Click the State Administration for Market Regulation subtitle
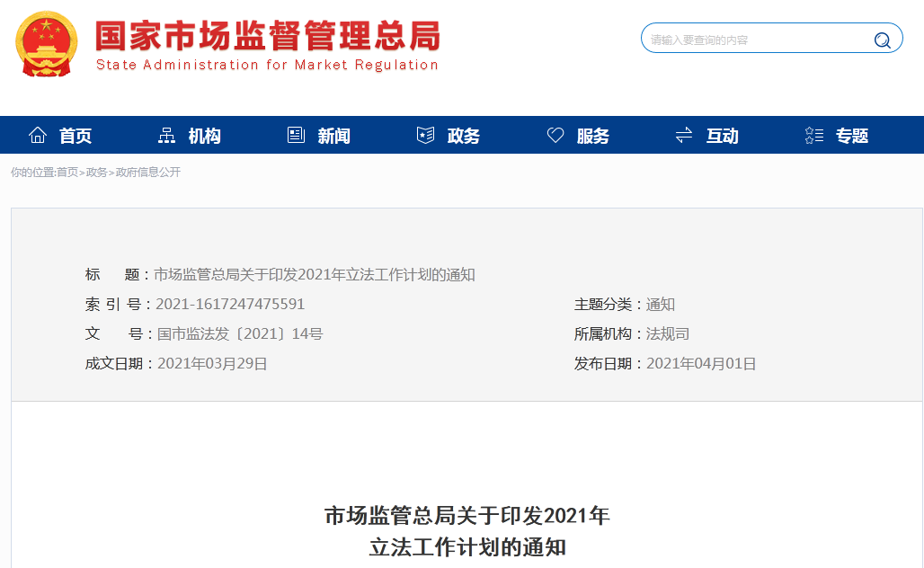The height and width of the screenshot is (568, 924). (x=267, y=65)
